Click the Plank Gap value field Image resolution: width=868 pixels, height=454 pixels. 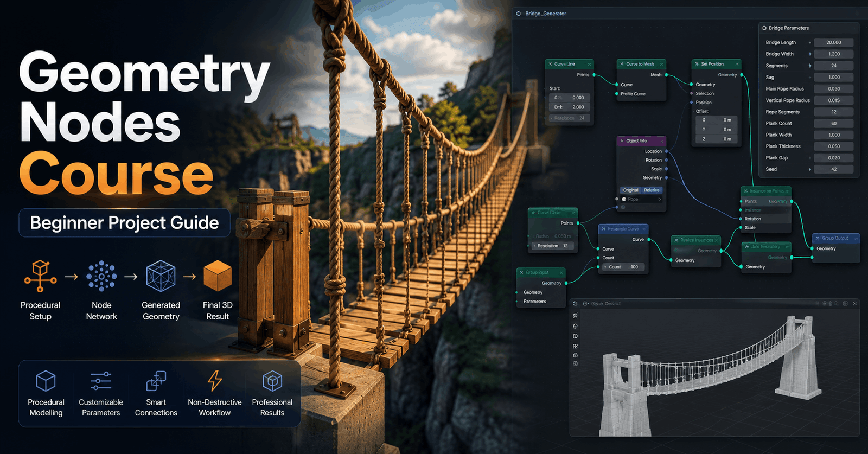point(834,158)
